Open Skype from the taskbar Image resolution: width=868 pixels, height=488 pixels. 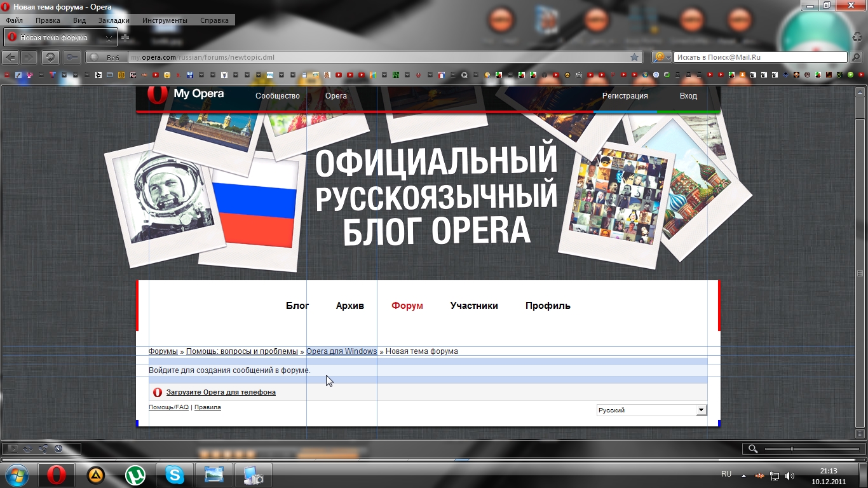pyautogui.click(x=175, y=475)
